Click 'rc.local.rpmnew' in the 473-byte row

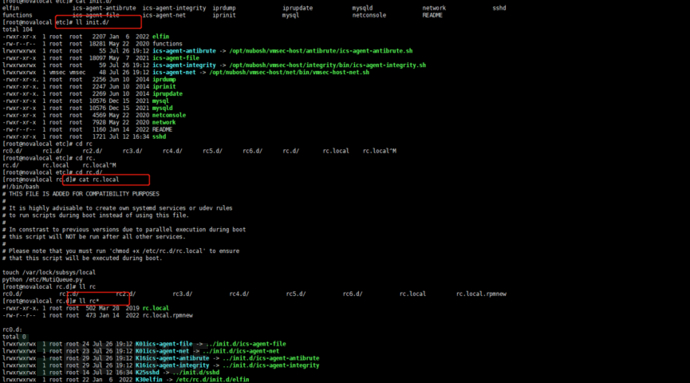pos(167,315)
